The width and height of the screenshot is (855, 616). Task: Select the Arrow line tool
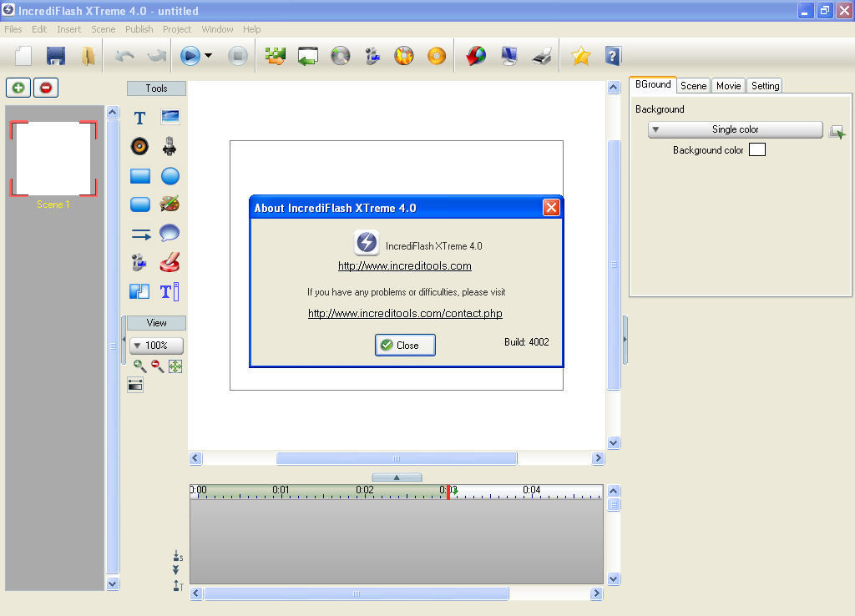click(x=141, y=235)
